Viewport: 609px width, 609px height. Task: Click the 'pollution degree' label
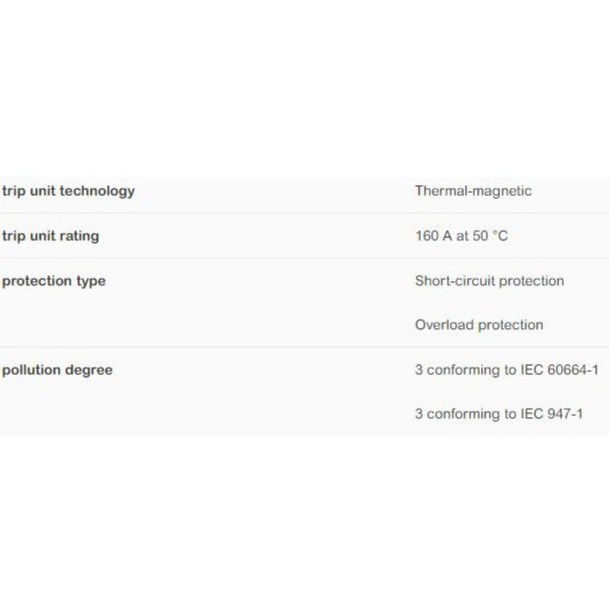[57, 370]
